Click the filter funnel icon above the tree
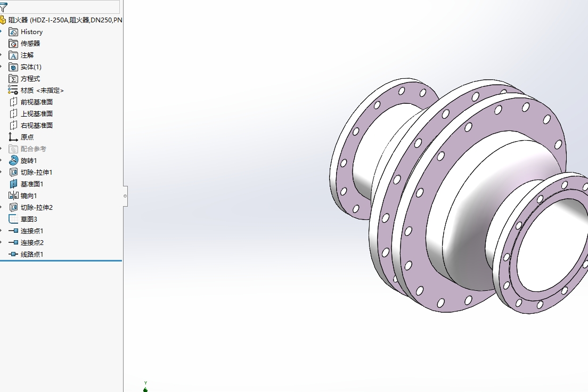 (3, 7)
